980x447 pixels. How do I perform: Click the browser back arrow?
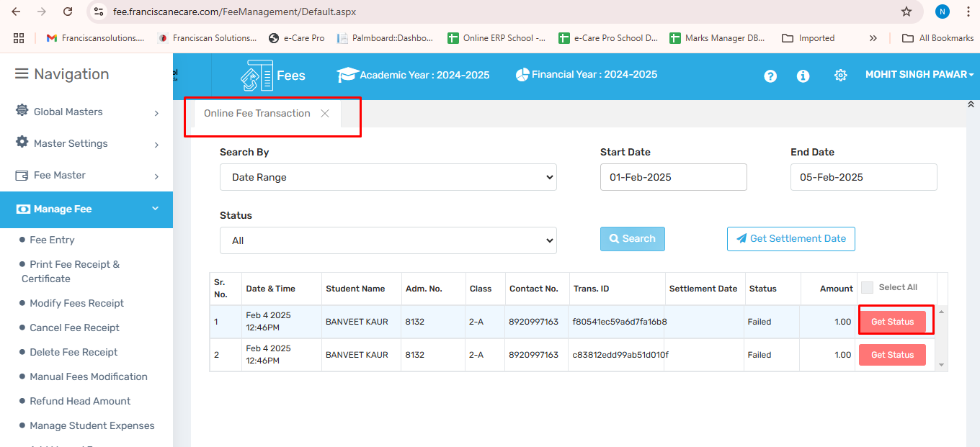pos(16,12)
